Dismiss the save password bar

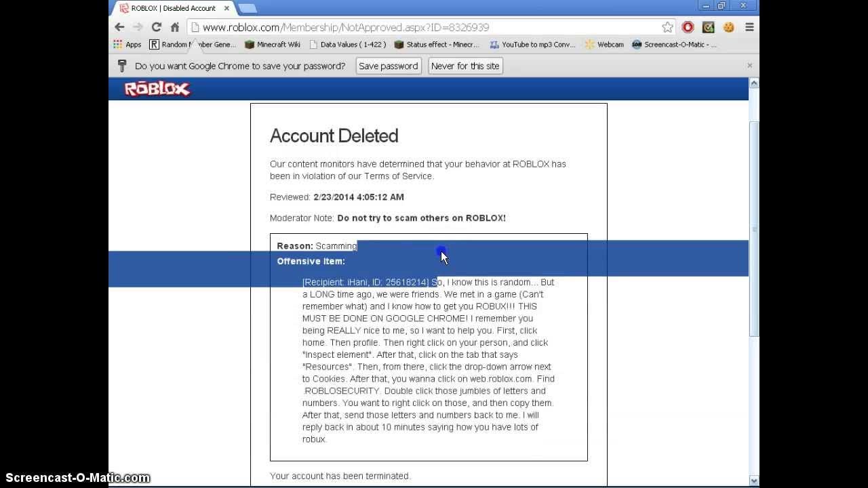749,66
